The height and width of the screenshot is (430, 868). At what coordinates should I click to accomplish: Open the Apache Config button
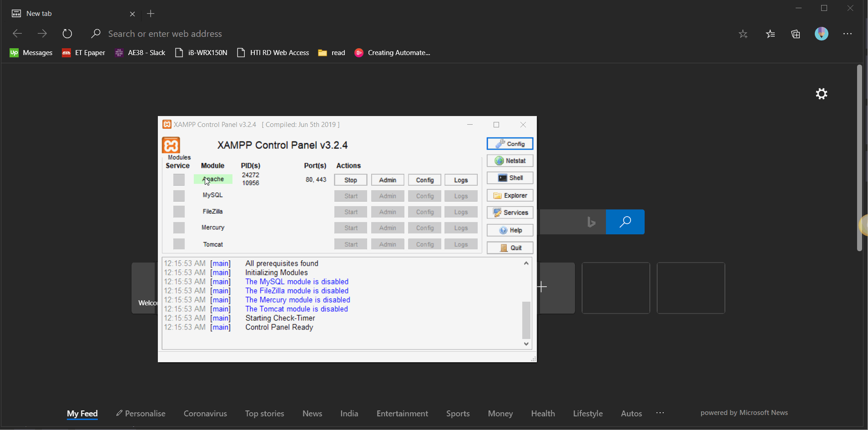coord(425,180)
